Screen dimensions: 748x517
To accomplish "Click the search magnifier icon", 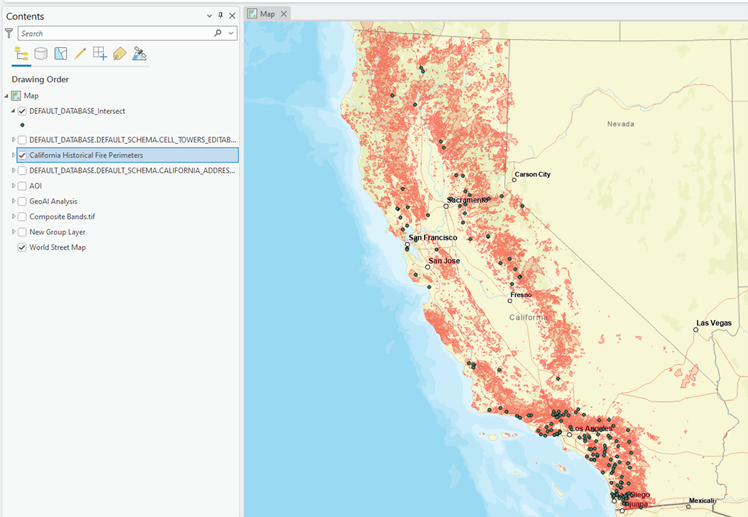I will pyautogui.click(x=218, y=33).
